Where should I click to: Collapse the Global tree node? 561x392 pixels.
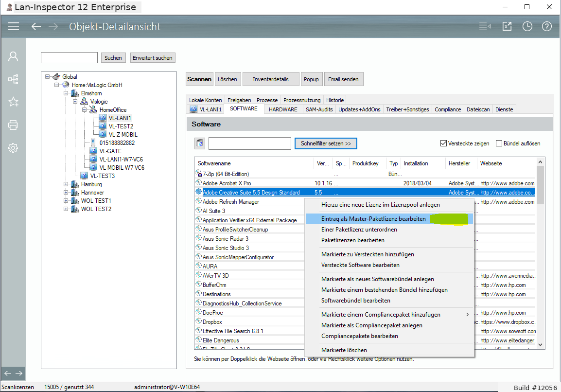47,77
